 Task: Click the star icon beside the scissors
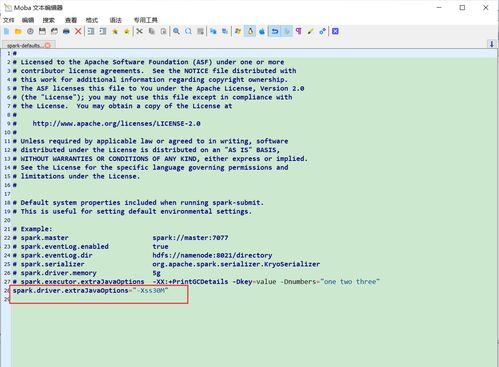(x=127, y=31)
